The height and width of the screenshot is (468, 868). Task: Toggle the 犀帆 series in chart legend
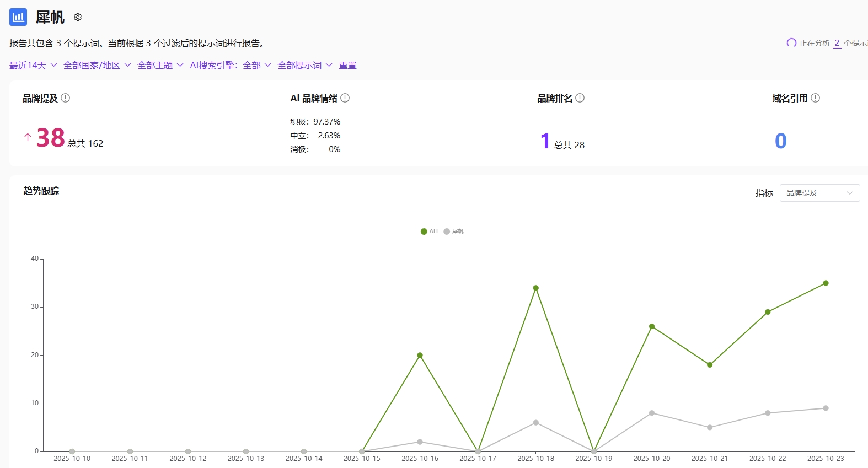[x=453, y=232]
